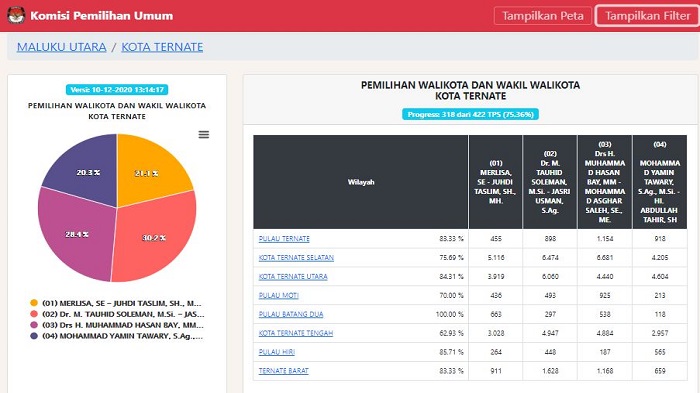Click the KPU logo icon
Screen dimensions: 700x393
pos(16,15)
